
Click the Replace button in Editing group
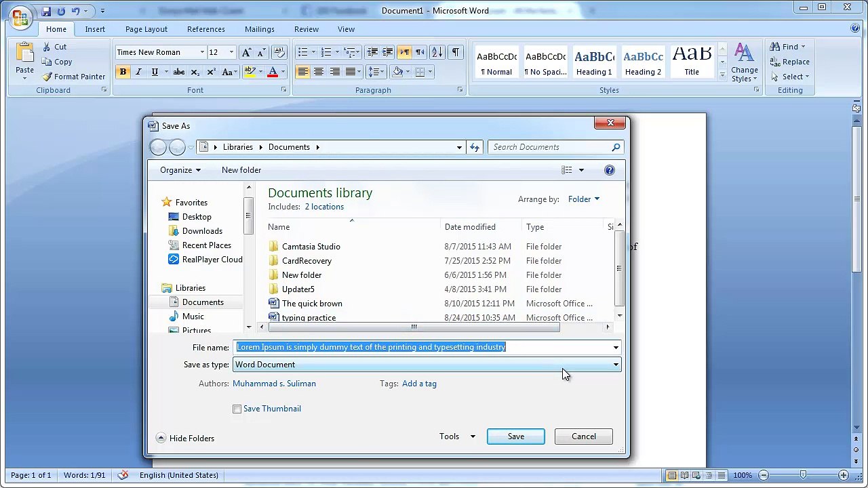789,62
